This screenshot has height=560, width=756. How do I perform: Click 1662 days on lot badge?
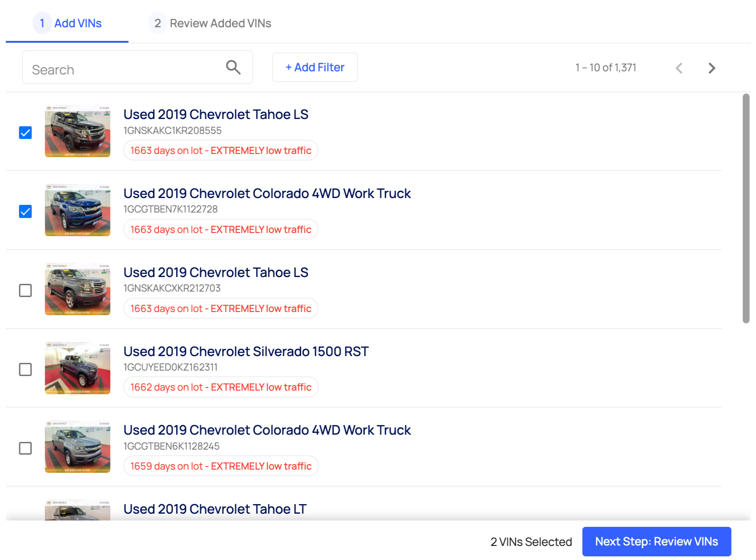coord(221,387)
